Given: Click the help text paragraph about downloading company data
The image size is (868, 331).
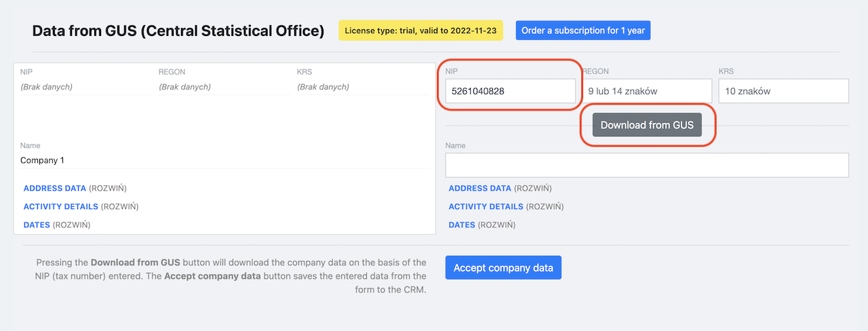Looking at the screenshot, I should [x=231, y=276].
